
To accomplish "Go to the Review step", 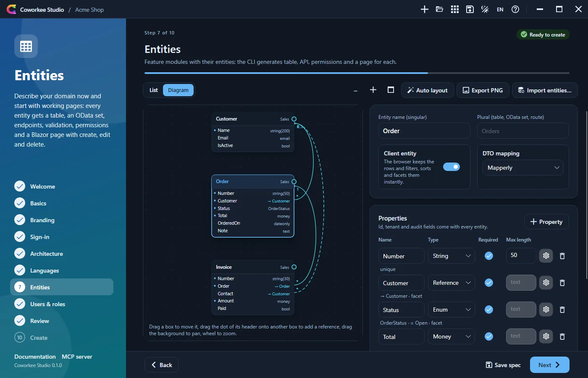I will [62, 321].
